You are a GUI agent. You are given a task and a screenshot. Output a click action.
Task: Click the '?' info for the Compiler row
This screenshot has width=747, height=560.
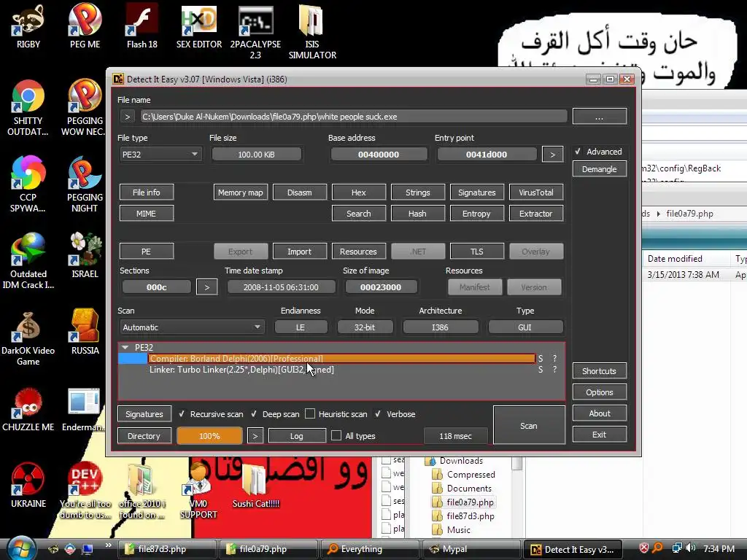pos(554,359)
